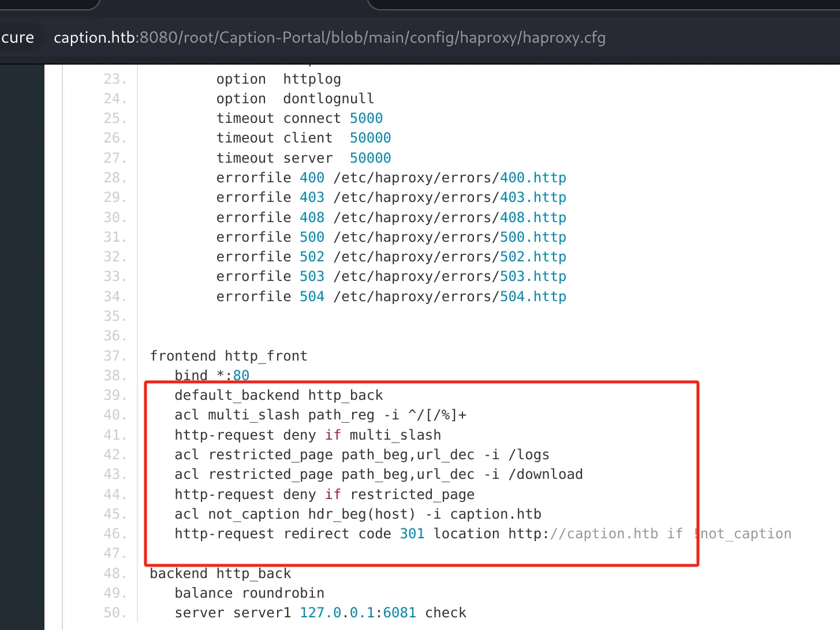Viewport: 840px width, 630px height.
Task: Click line number 37 beside frontend http_front
Action: tap(115, 356)
